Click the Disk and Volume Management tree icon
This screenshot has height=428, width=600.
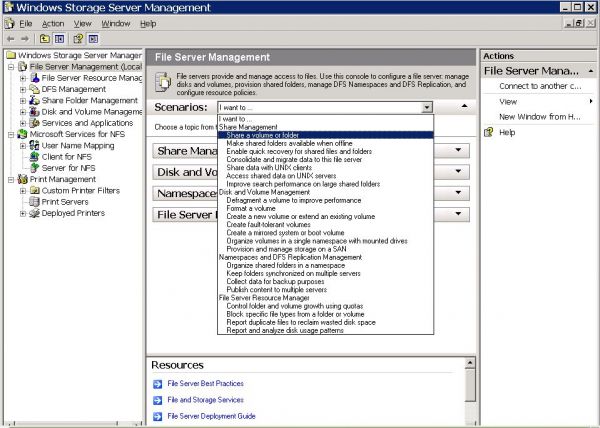[34, 112]
